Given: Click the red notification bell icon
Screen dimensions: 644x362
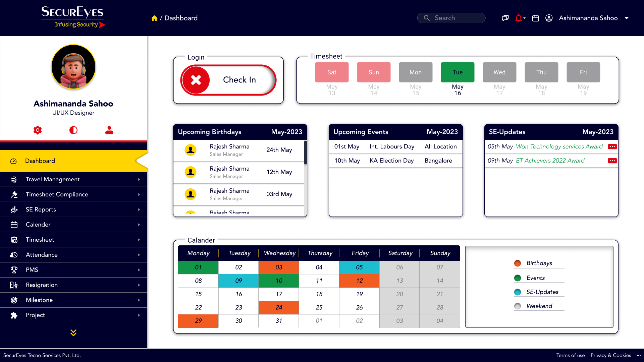Looking at the screenshot, I should (519, 18).
